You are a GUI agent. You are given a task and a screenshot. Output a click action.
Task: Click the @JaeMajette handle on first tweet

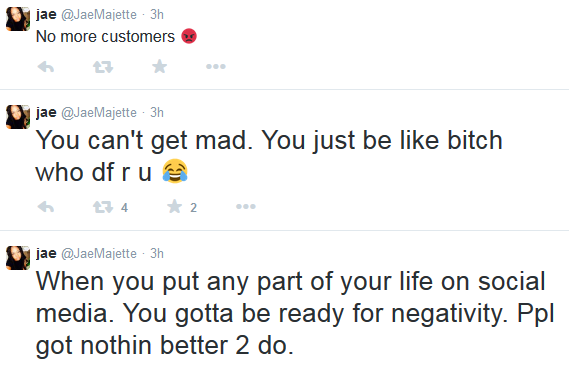click(x=99, y=15)
